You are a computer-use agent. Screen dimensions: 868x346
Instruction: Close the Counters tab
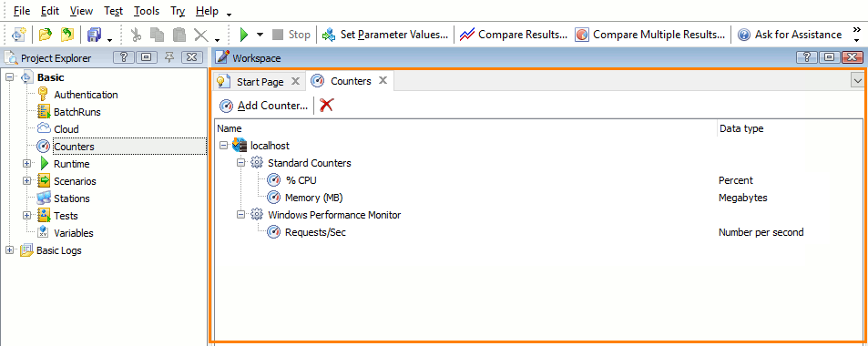[383, 81]
